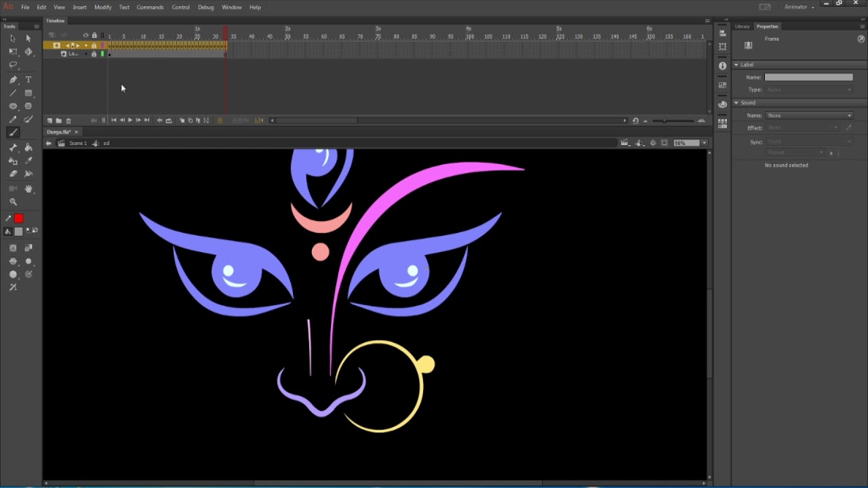Delete the selected layer with trash icon

point(68,121)
